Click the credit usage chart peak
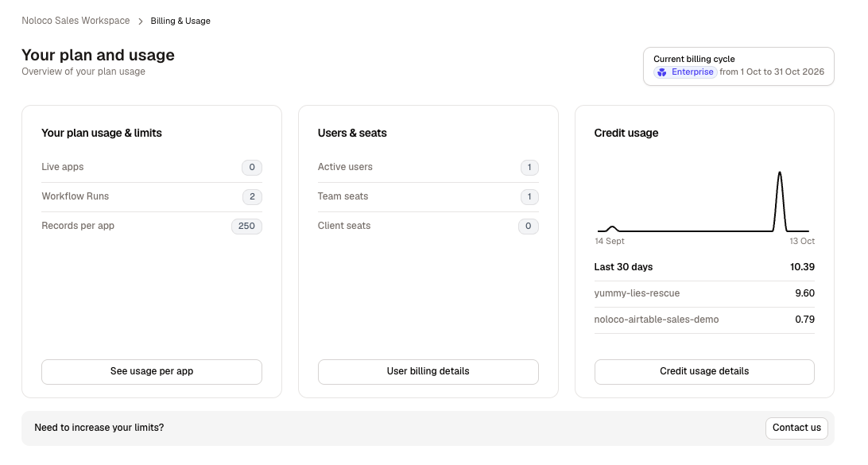 [780, 173]
